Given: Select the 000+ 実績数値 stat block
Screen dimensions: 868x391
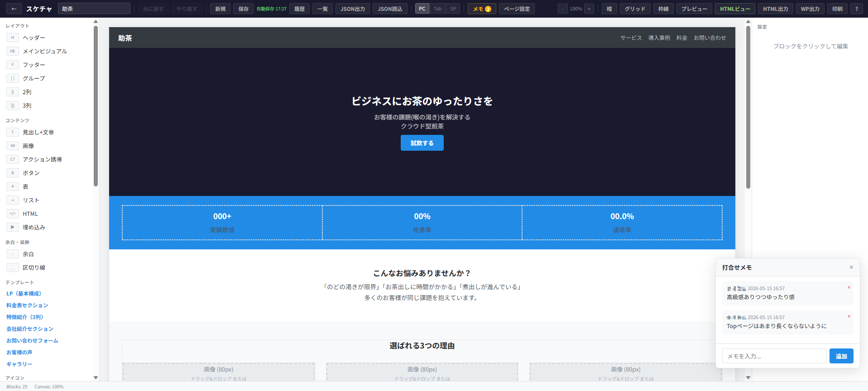Looking at the screenshot, I should point(222,223).
